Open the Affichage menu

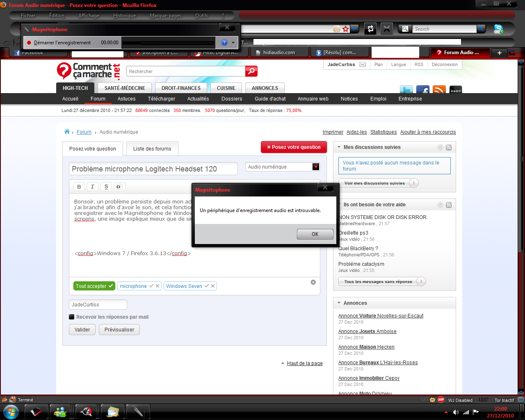(x=89, y=16)
